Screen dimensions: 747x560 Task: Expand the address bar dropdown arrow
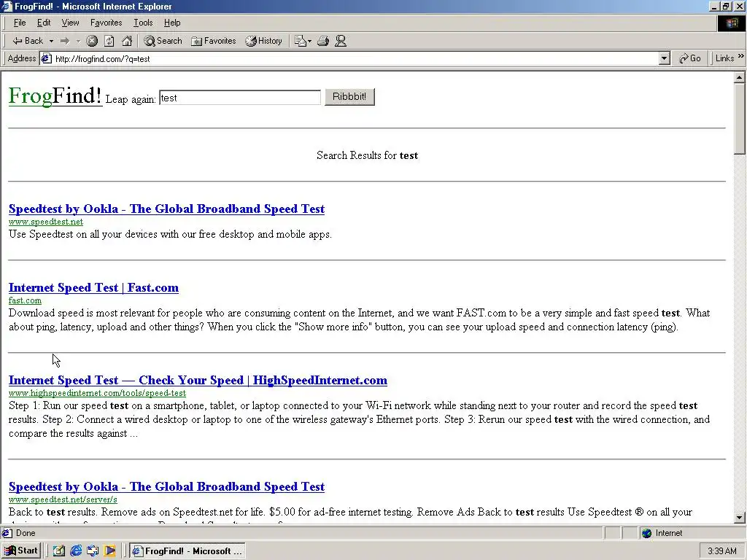(664, 58)
